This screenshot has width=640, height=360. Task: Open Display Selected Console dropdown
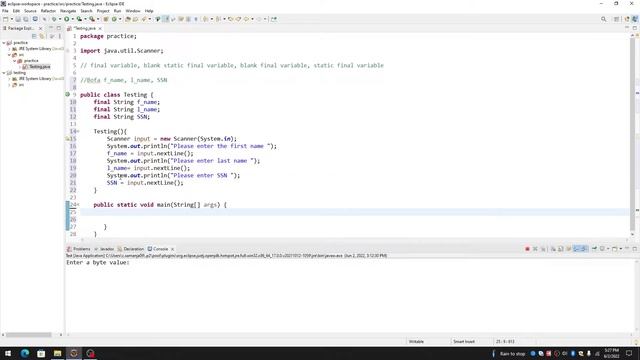pos(607,249)
